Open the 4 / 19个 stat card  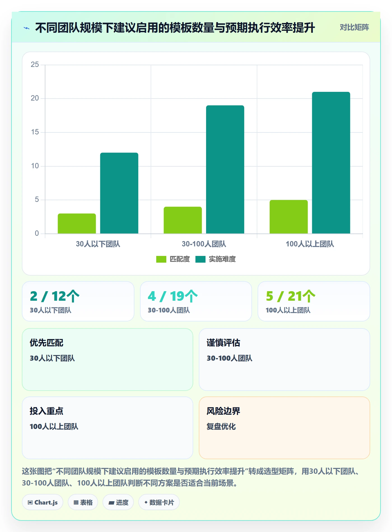tap(196, 301)
